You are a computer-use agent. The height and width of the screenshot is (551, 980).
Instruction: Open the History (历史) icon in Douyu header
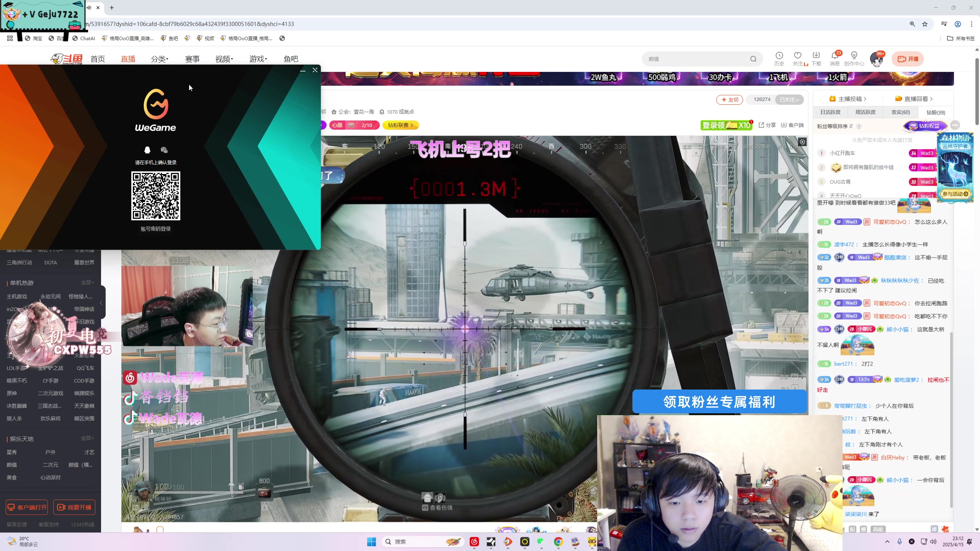[x=779, y=59]
